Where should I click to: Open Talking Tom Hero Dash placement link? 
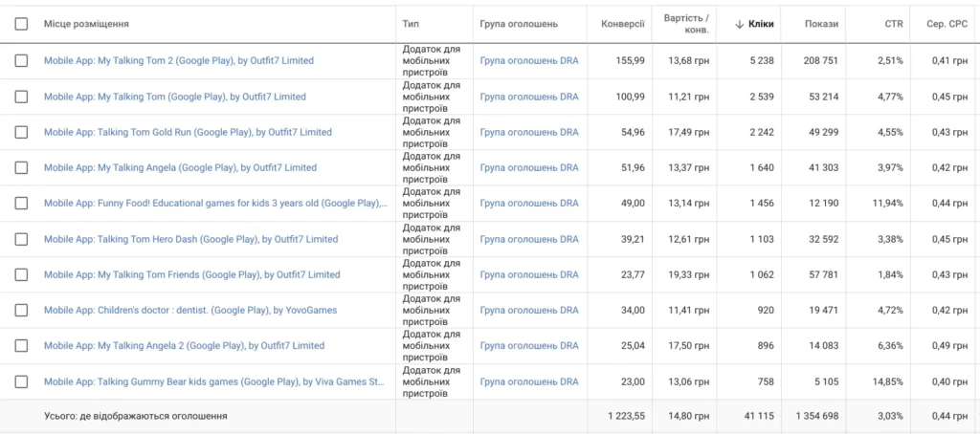click(x=190, y=239)
